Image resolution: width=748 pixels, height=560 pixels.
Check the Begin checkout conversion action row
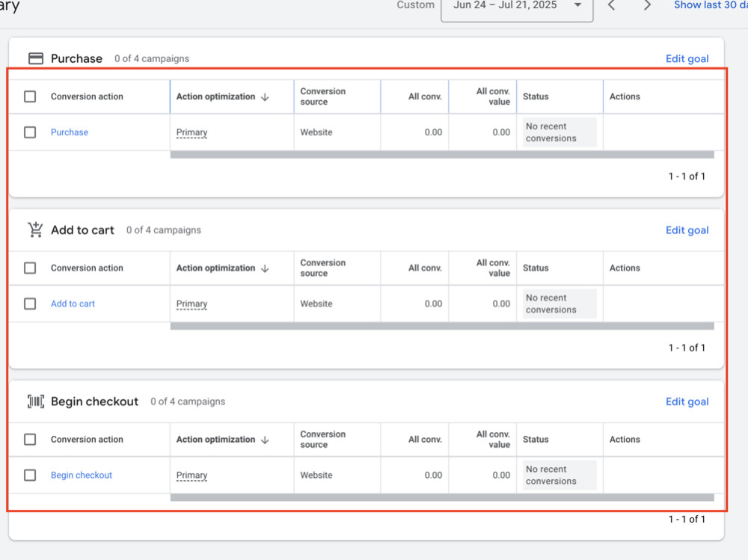click(30, 475)
